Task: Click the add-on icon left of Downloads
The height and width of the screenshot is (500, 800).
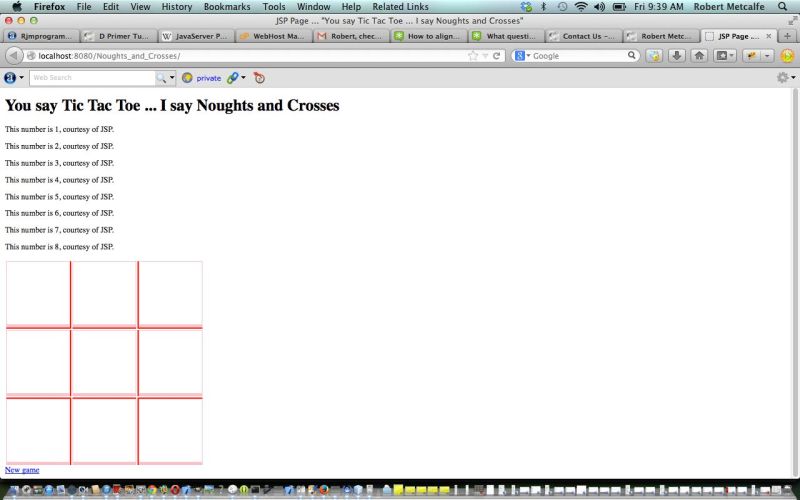Action: click(x=654, y=56)
